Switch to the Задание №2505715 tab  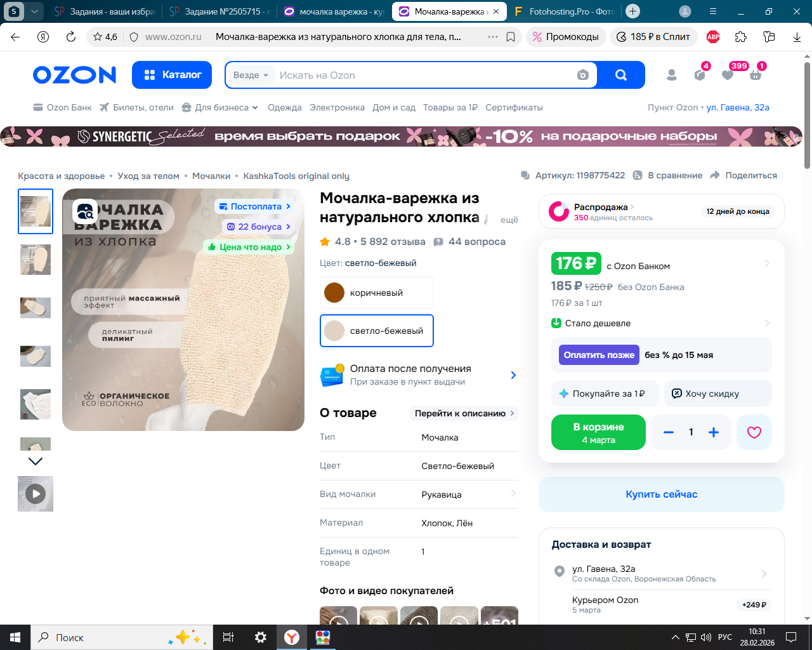(219, 11)
